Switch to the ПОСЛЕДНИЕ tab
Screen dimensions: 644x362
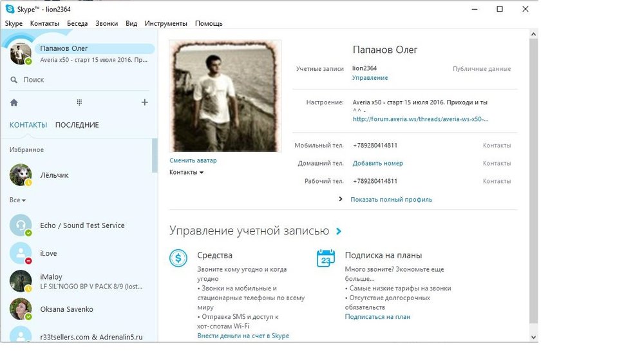pyautogui.click(x=77, y=125)
